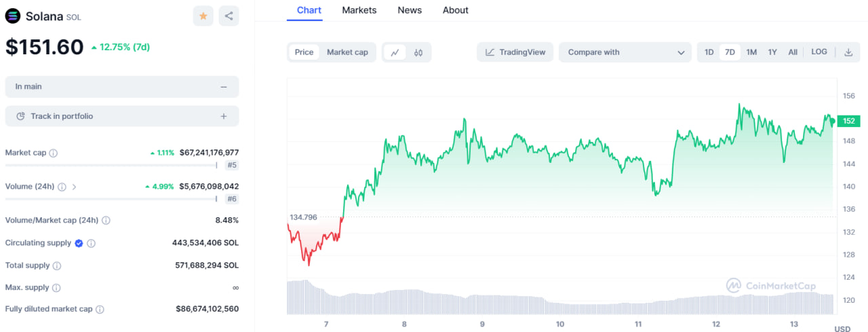Screen dimensions: 868x332
Task: Select the Price toggle option
Action: [304, 52]
